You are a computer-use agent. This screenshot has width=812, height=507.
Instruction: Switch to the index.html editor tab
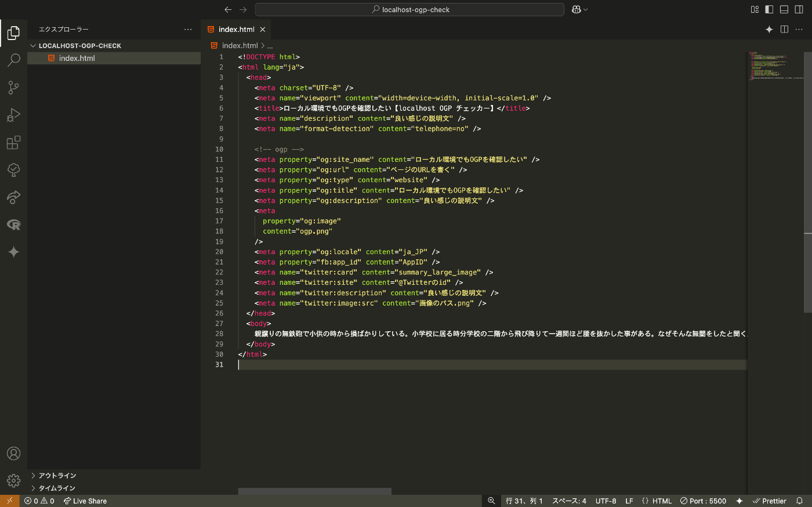click(236, 30)
